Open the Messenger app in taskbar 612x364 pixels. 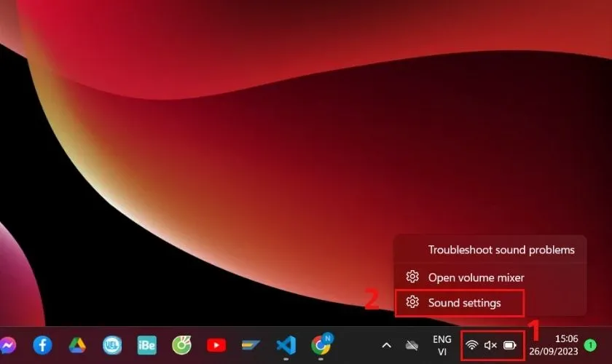pyautogui.click(x=7, y=344)
